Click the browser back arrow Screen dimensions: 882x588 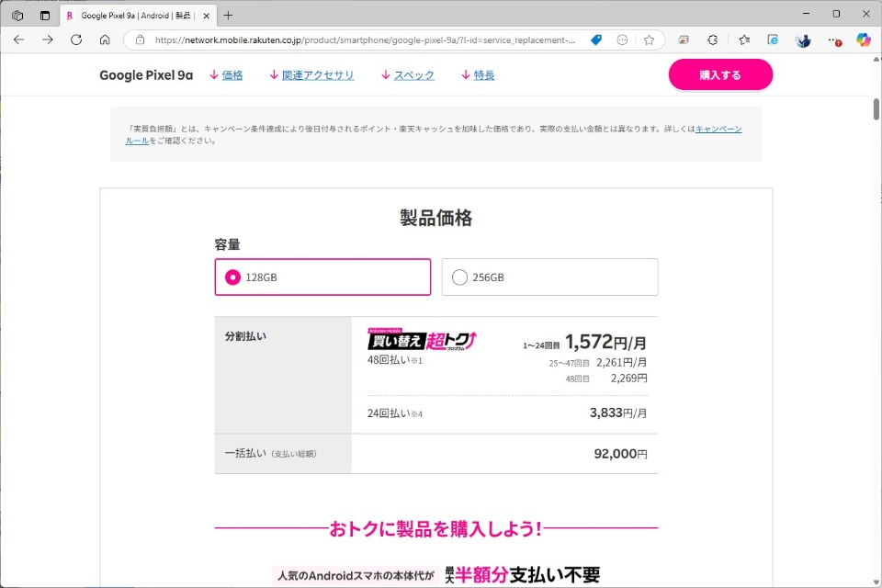[18, 40]
